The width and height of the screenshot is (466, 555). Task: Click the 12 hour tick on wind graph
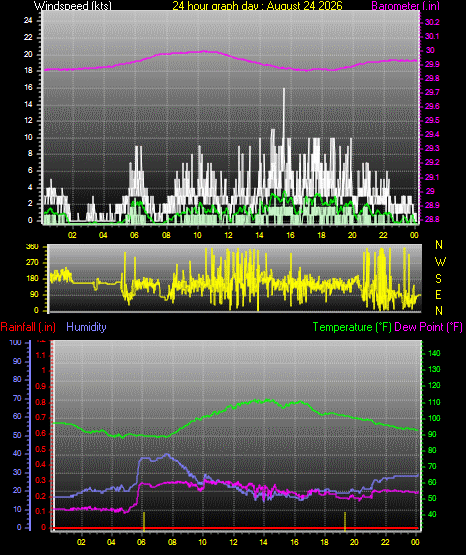click(228, 235)
